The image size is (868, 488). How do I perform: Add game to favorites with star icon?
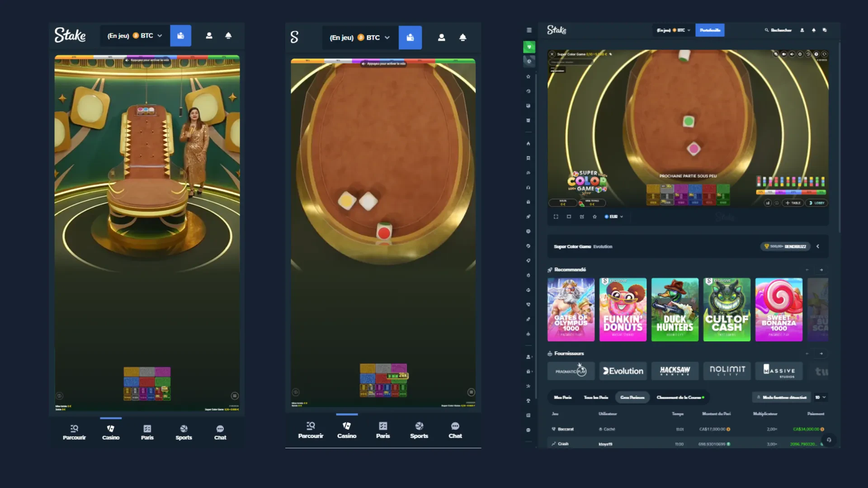594,216
